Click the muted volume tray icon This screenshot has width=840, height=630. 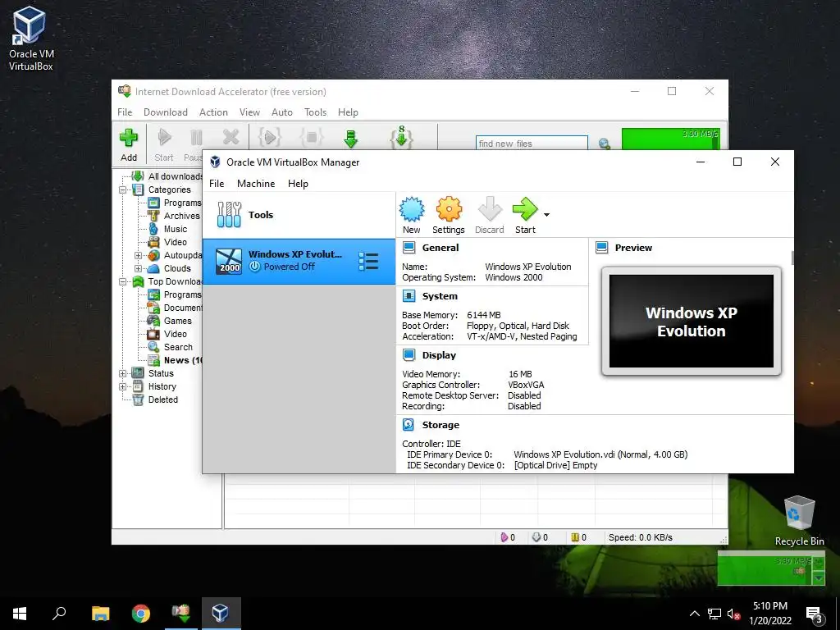[x=733, y=614]
